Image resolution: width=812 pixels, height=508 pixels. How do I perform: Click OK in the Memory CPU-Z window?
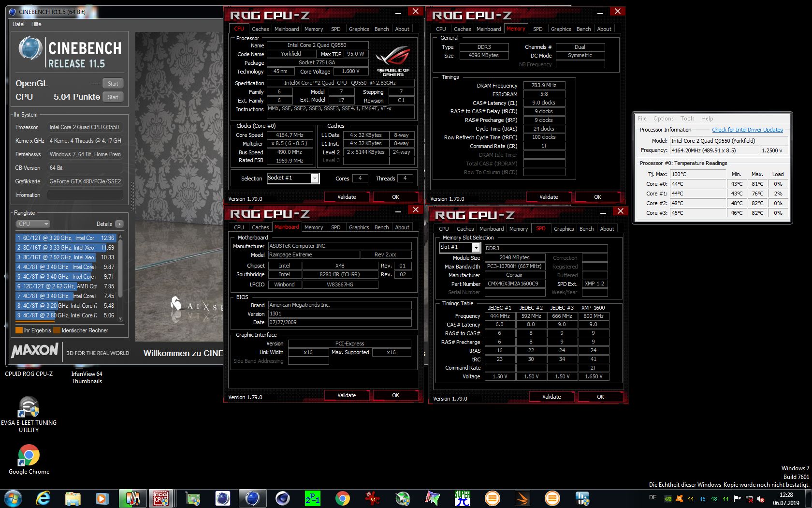pos(597,197)
